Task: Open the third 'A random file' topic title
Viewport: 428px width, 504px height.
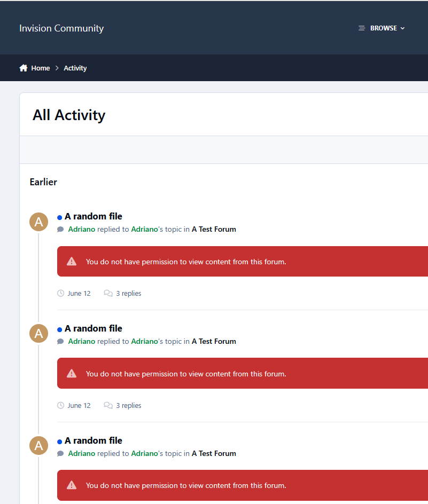Action: pos(94,440)
